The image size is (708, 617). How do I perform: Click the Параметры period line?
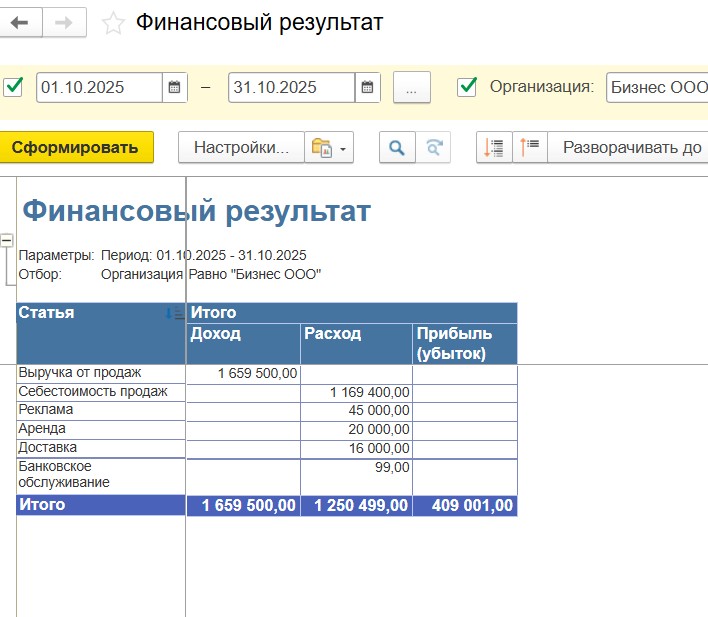pos(163,255)
